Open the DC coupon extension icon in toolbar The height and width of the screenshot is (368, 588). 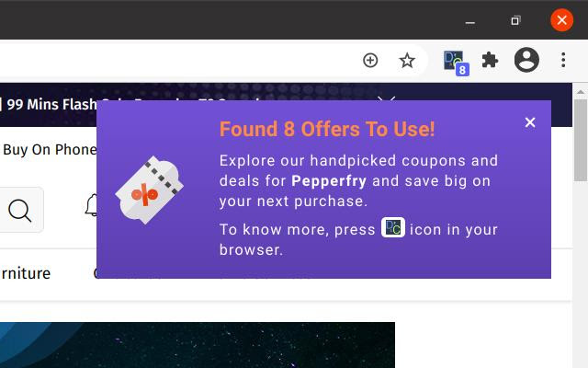point(456,62)
